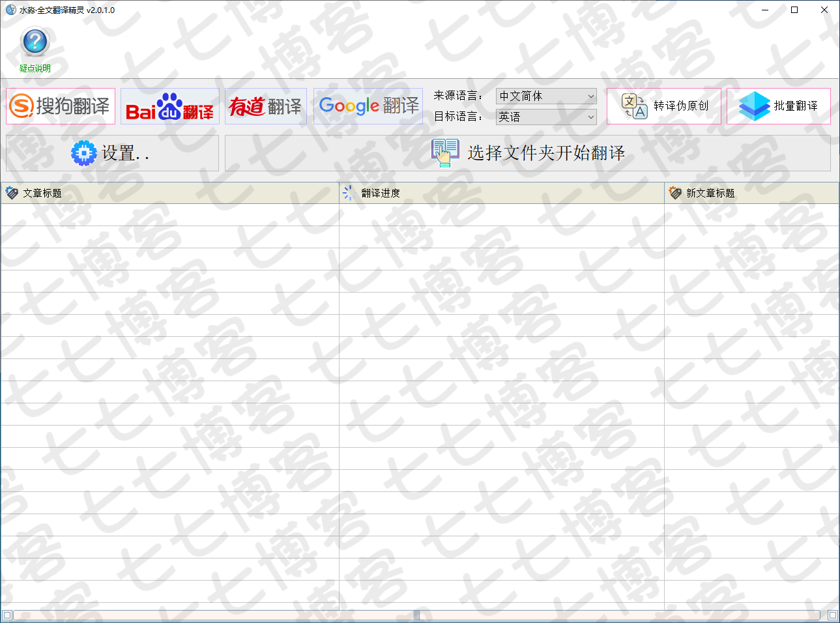Click the tag icon beside 文章标题
This screenshot has height=623, width=840.
[12, 193]
